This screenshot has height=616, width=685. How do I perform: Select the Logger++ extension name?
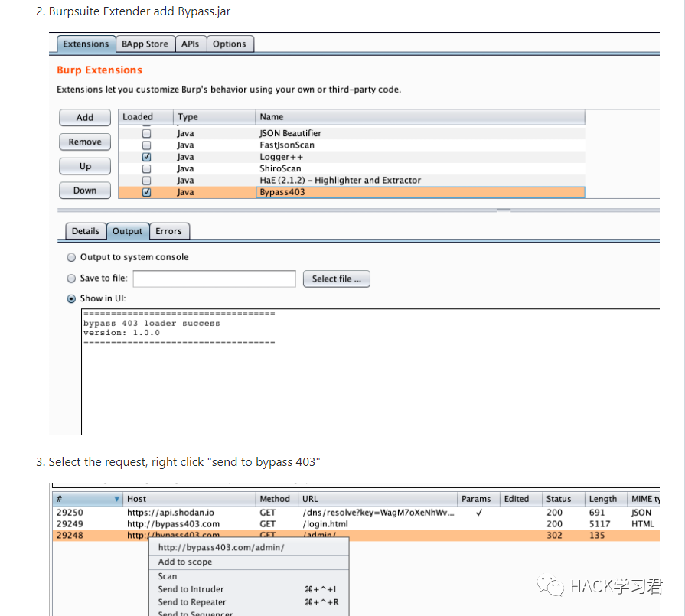coord(282,157)
